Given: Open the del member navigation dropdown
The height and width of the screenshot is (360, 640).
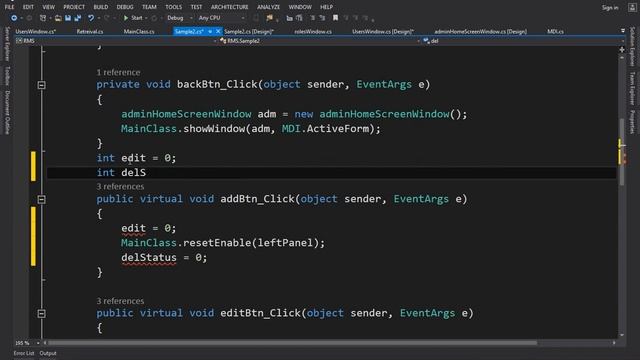Looking at the screenshot, I should (x=524, y=41).
